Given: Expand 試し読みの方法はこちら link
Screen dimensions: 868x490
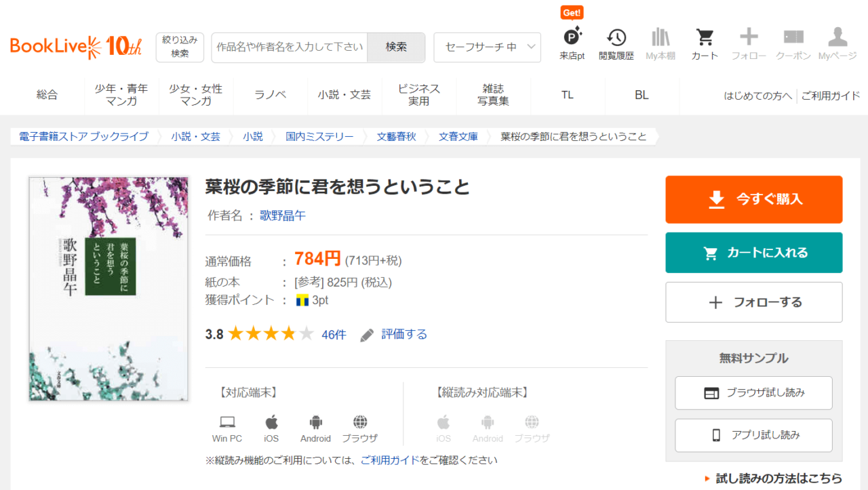Looking at the screenshot, I should (x=773, y=478).
